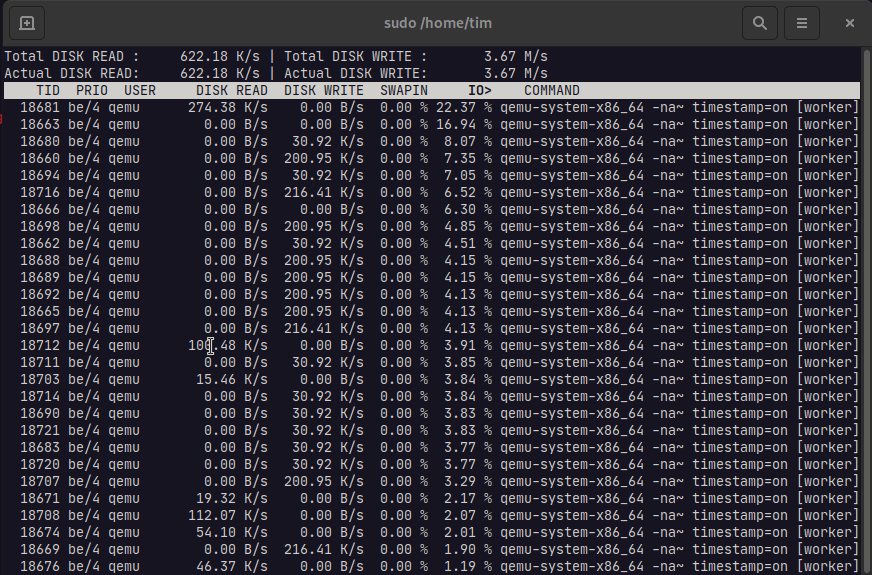Click the 3.91 % IO value
The image size is (872, 575).
[x=468, y=345]
